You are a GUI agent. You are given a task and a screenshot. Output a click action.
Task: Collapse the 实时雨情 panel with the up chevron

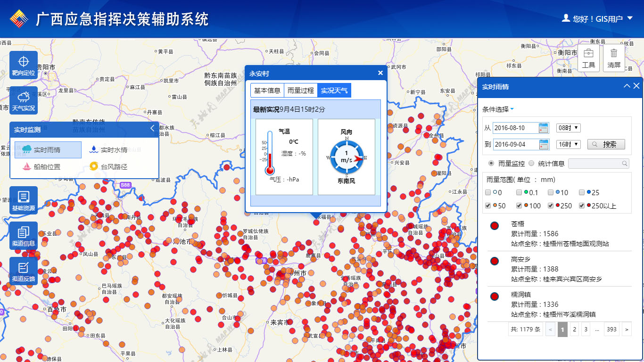coord(627,86)
